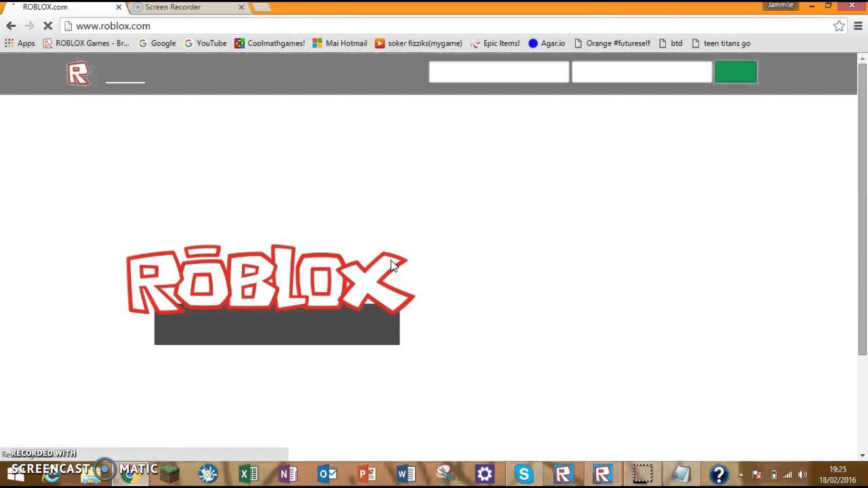Close the ROBLOX.com tab
The image size is (868, 488).
click(119, 7)
